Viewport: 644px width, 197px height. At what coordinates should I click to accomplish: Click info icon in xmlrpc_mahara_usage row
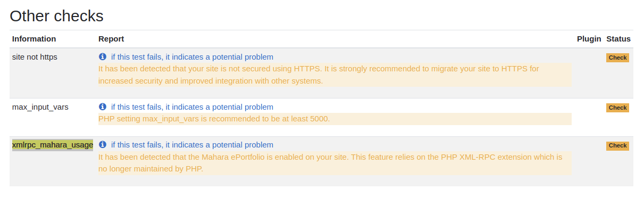(x=103, y=144)
